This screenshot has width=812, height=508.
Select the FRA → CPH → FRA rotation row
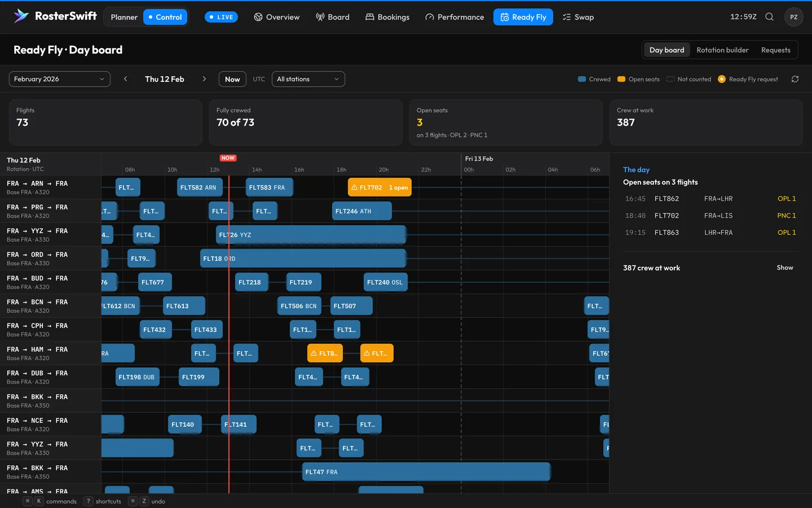(51, 330)
